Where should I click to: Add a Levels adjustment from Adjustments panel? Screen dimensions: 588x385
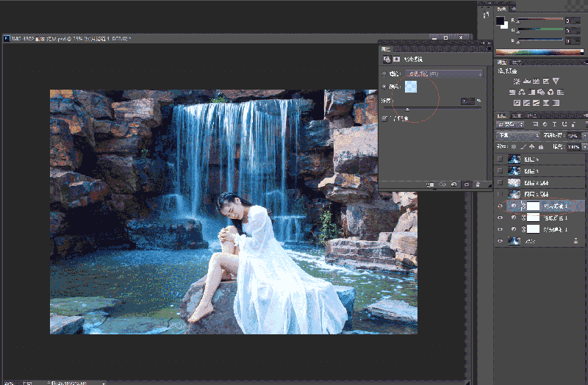coord(527,81)
